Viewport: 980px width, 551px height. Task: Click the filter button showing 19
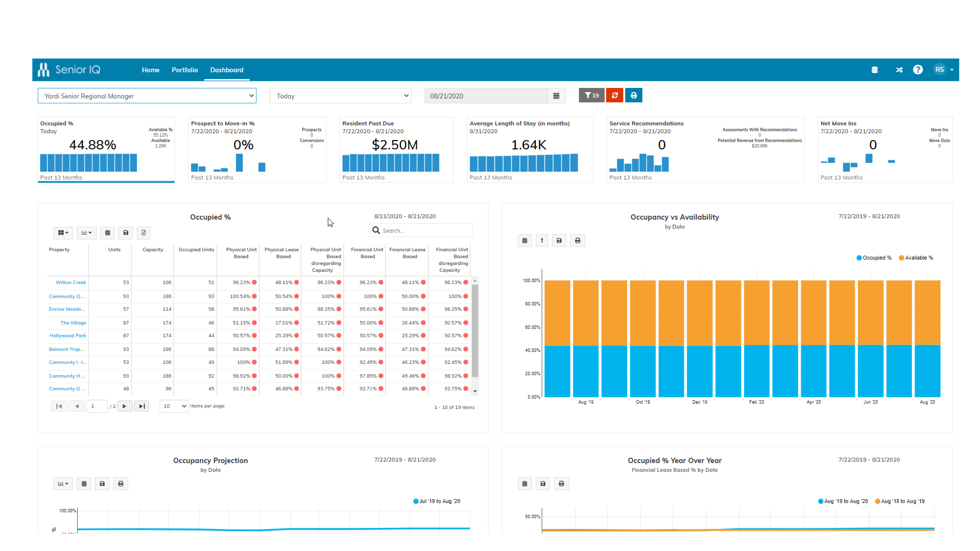[591, 96]
